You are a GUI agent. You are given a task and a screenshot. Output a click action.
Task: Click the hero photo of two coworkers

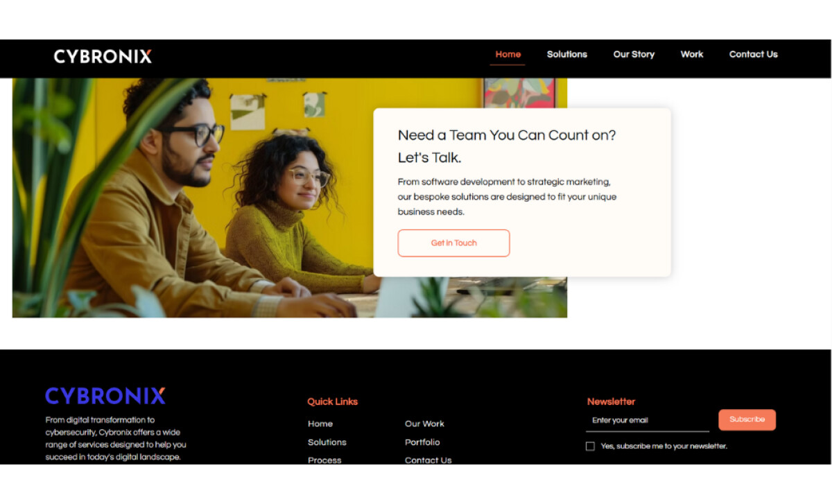click(193, 198)
